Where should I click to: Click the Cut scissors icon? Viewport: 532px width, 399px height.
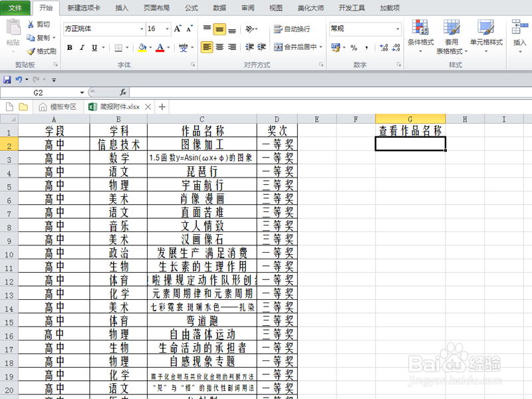coord(31,25)
